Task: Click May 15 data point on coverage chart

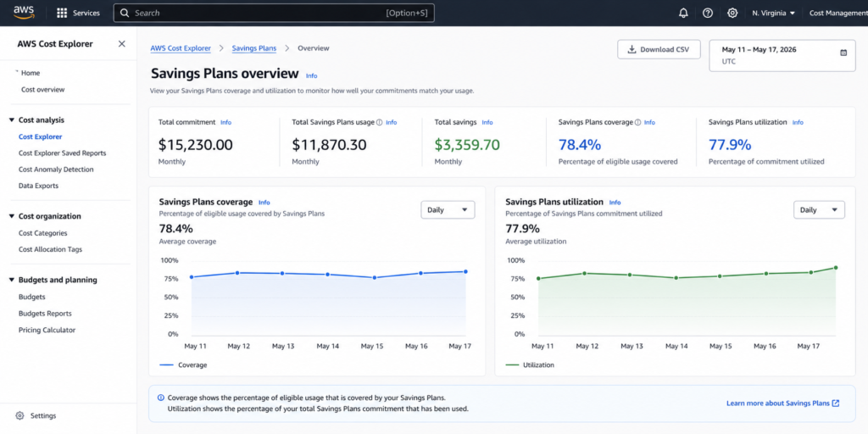Action: pos(374,277)
